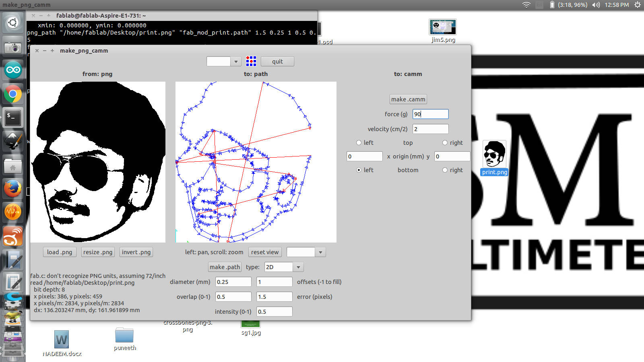
Task: Open the orange waveform audio app in the dock
Action: (13, 212)
